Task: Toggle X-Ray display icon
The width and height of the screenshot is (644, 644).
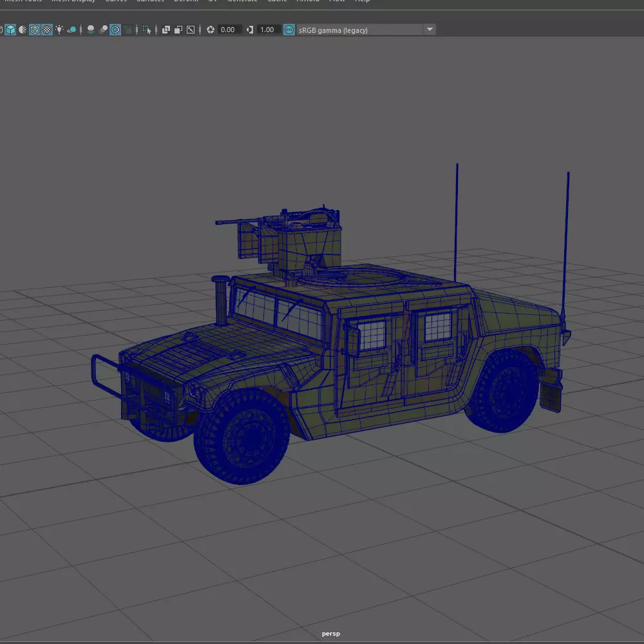Action: point(166,30)
